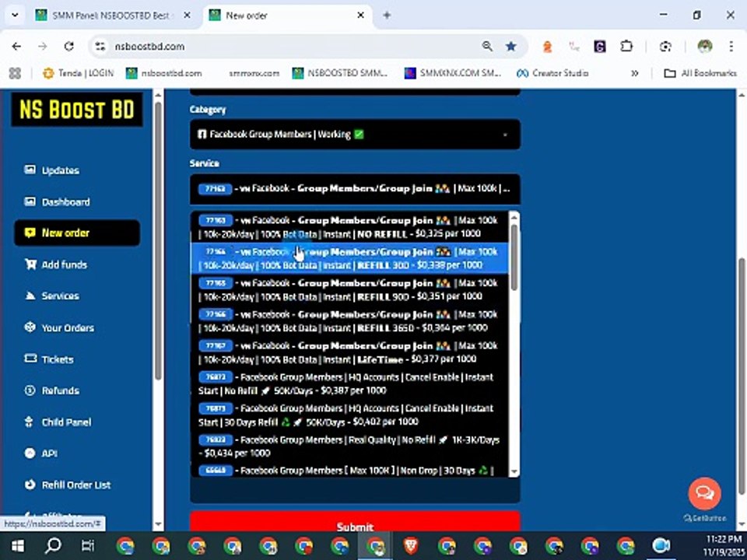Viewport: 747px width, 560px height.
Task: Open Windows taskbar Search
Action: point(53,546)
